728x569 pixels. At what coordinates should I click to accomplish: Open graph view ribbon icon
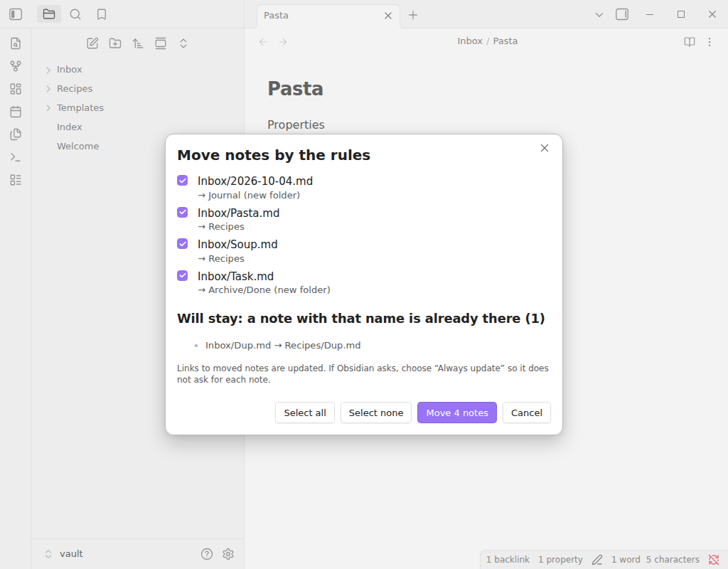coord(16,66)
